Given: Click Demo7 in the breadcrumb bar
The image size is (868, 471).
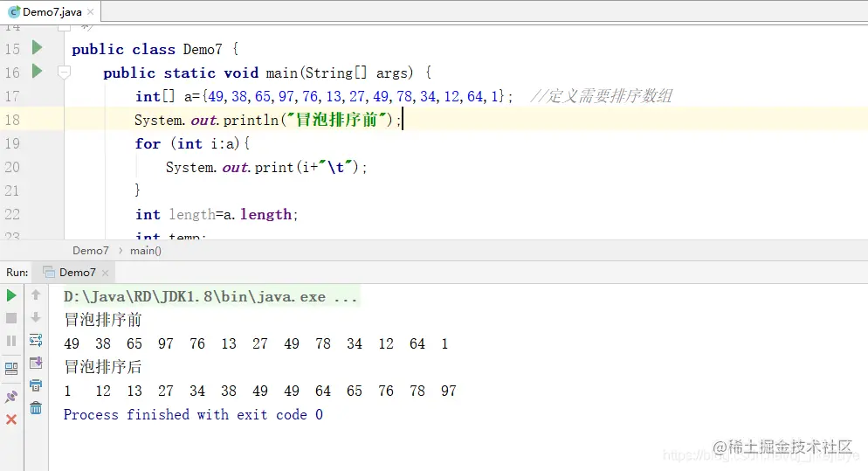Looking at the screenshot, I should [x=91, y=251].
